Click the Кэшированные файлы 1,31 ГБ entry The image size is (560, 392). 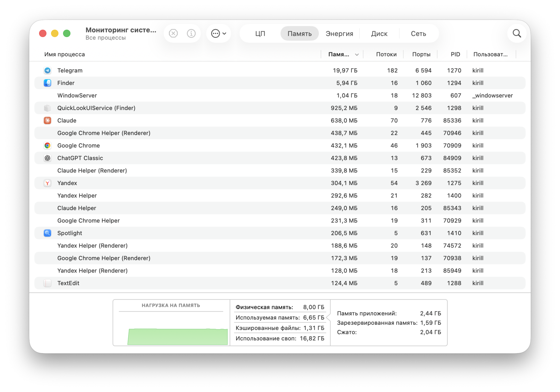pos(280,328)
